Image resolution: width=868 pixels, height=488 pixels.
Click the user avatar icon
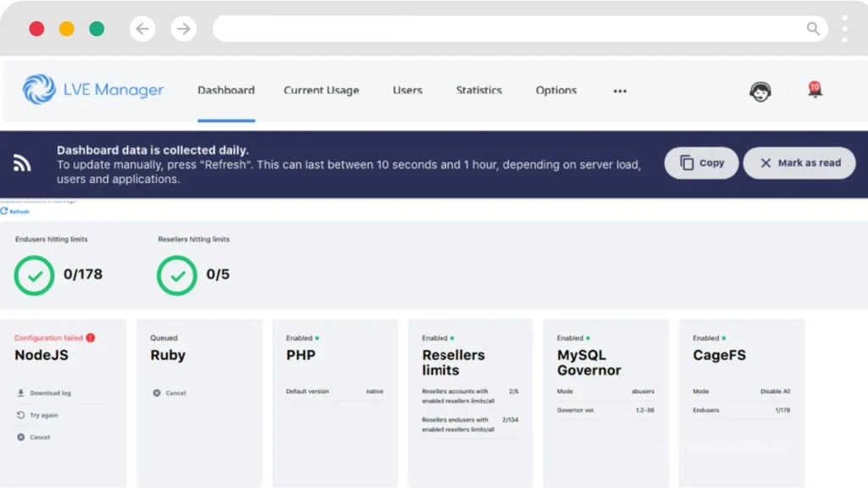click(x=760, y=91)
